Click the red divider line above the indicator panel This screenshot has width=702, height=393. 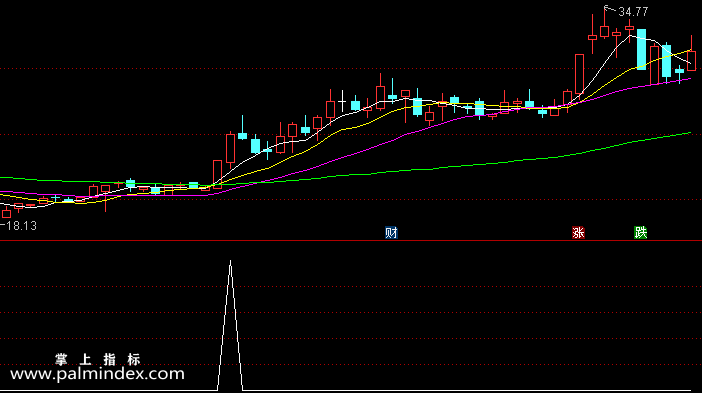pyautogui.click(x=351, y=241)
